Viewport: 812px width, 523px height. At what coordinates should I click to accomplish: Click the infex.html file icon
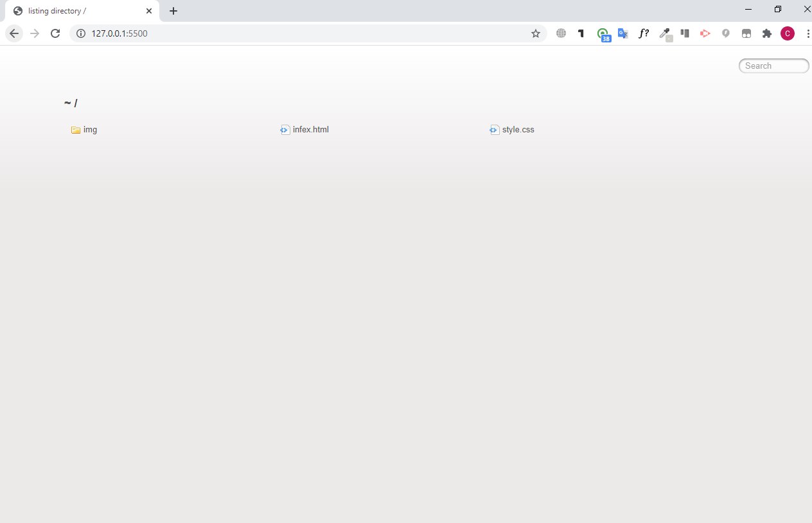pyautogui.click(x=285, y=130)
